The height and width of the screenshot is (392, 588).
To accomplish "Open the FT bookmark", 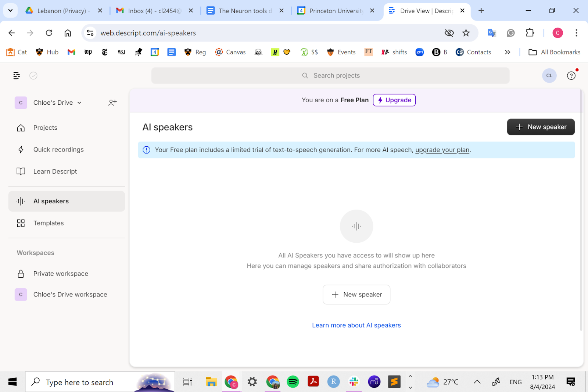I will tap(368, 52).
